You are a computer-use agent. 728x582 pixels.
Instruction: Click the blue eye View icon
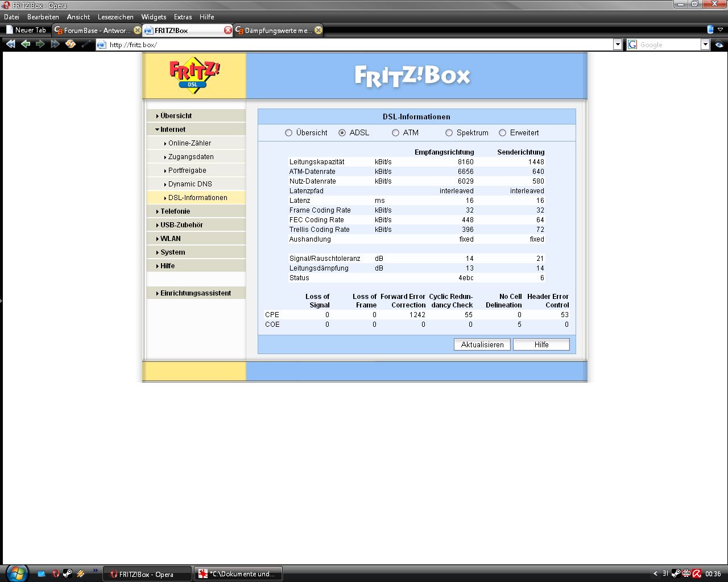[719, 44]
